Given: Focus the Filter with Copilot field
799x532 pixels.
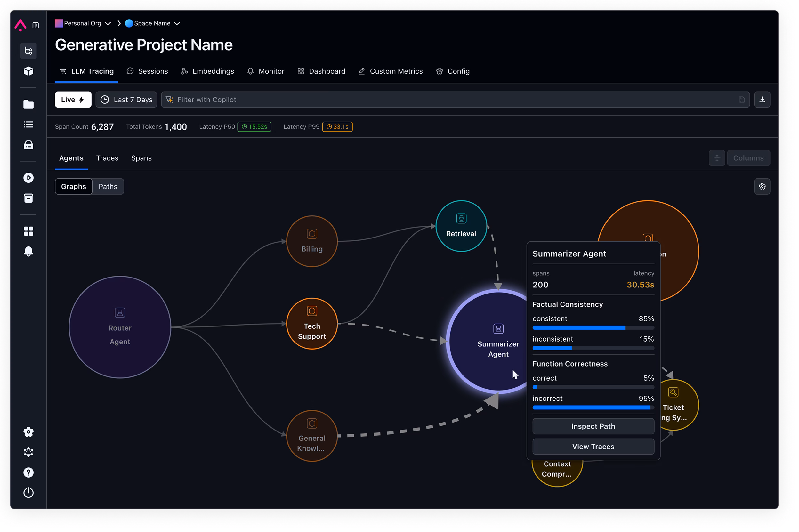Looking at the screenshot, I should (455, 100).
